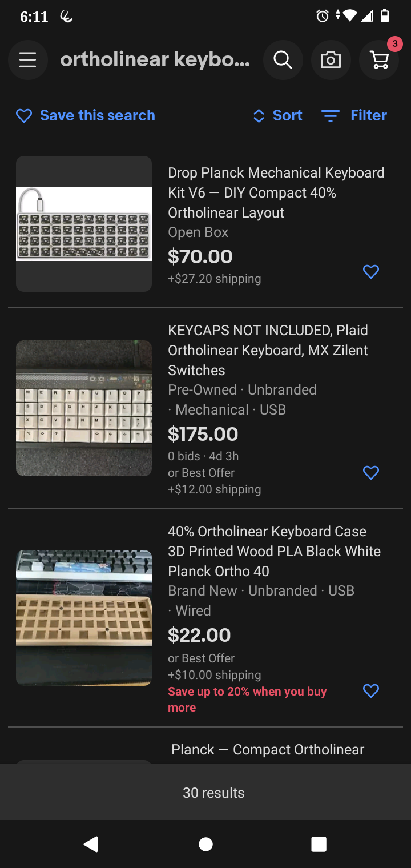The image size is (411, 868).
Task: Open the shopping cart
Action: [379, 60]
